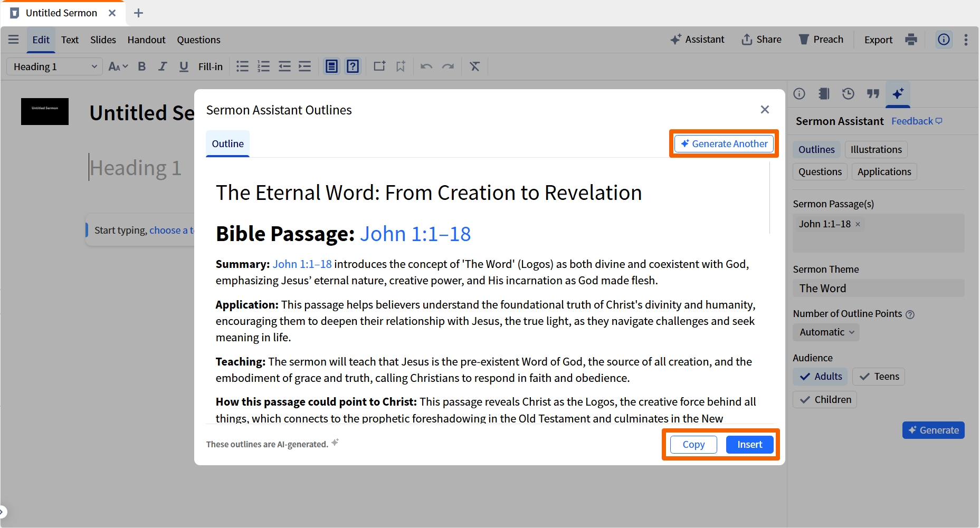This screenshot has height=528, width=980.
Task: Close the Untitled Sermon browser tab
Action: coord(112,13)
